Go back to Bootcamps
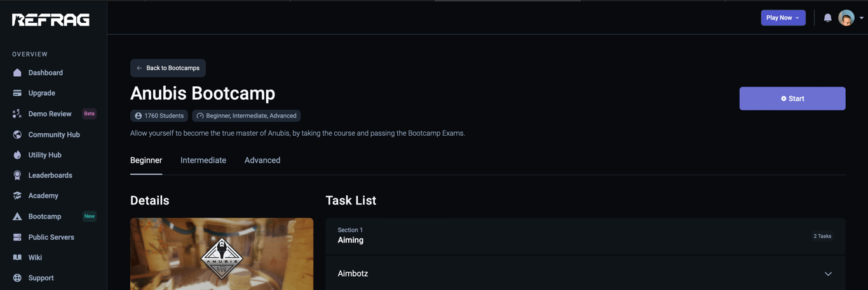The image size is (868, 290). 168,68
